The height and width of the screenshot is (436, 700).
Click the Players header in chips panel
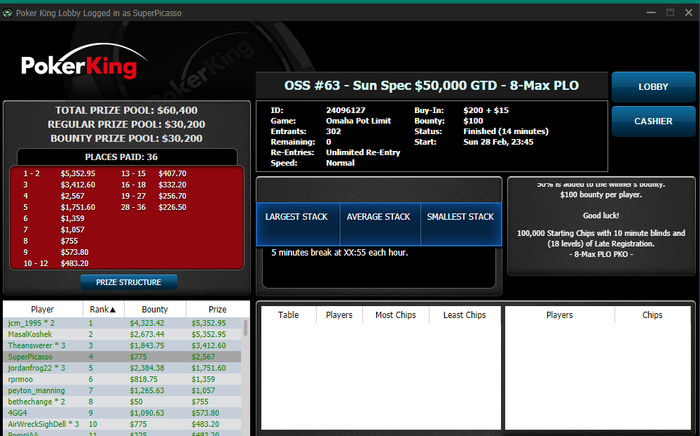[559, 315]
